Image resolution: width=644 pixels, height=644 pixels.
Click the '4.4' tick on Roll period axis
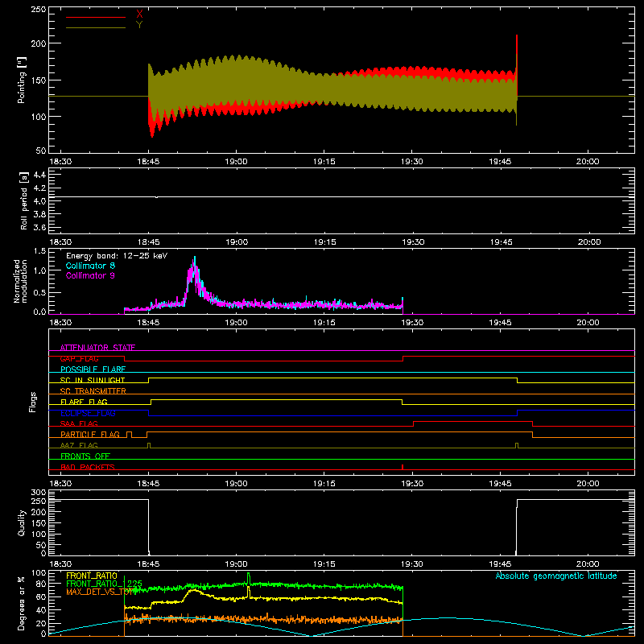(x=39, y=175)
